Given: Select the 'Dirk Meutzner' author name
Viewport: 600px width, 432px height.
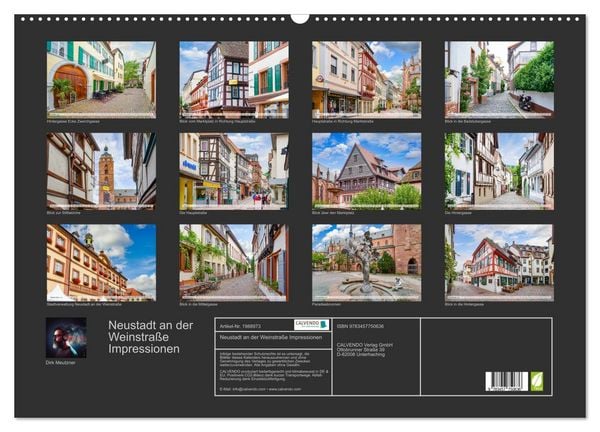Looking at the screenshot, I should (60, 362).
